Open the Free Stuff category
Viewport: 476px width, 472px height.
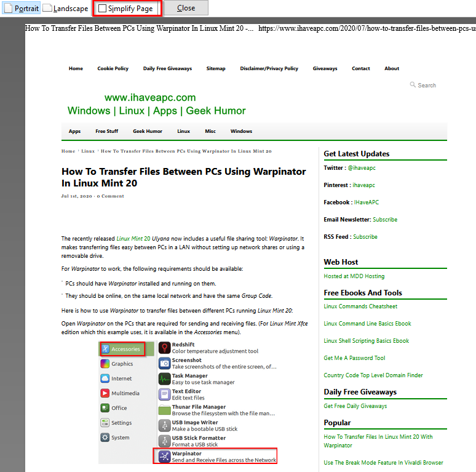click(x=107, y=131)
